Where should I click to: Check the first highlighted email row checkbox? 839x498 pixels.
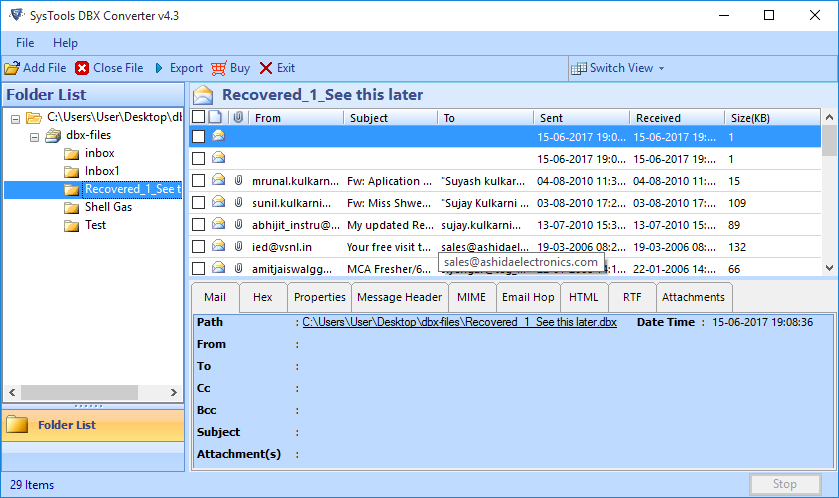point(199,137)
